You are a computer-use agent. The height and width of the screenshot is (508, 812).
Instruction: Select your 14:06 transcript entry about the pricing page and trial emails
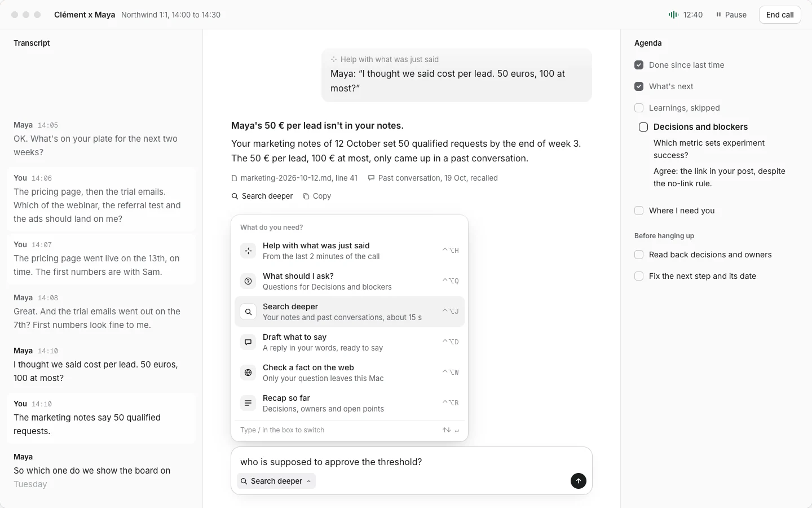(x=101, y=199)
